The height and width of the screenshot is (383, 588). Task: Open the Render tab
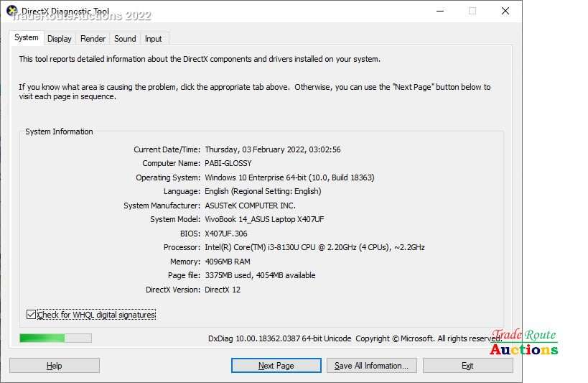(x=93, y=39)
